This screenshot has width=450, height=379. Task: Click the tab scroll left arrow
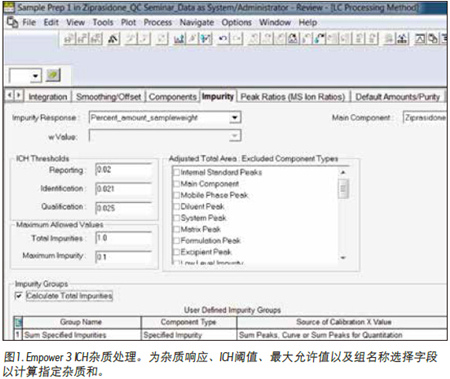point(10,96)
